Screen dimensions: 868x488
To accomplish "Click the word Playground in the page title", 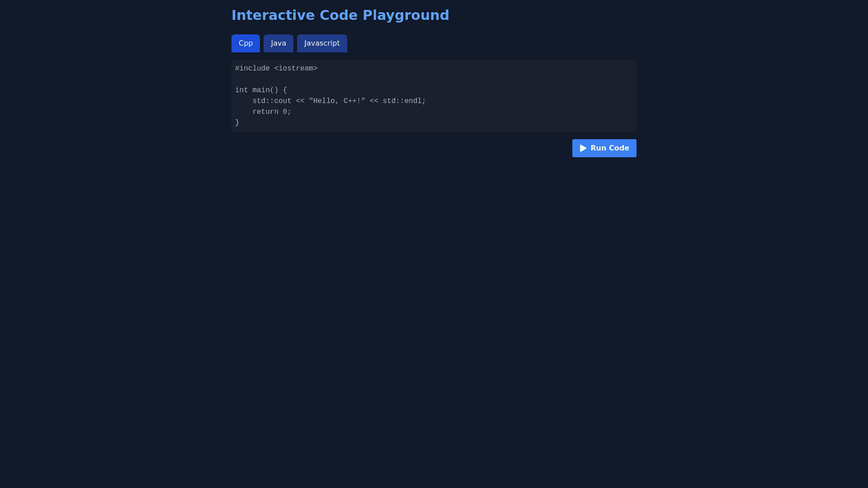I will pyautogui.click(x=406, y=15).
